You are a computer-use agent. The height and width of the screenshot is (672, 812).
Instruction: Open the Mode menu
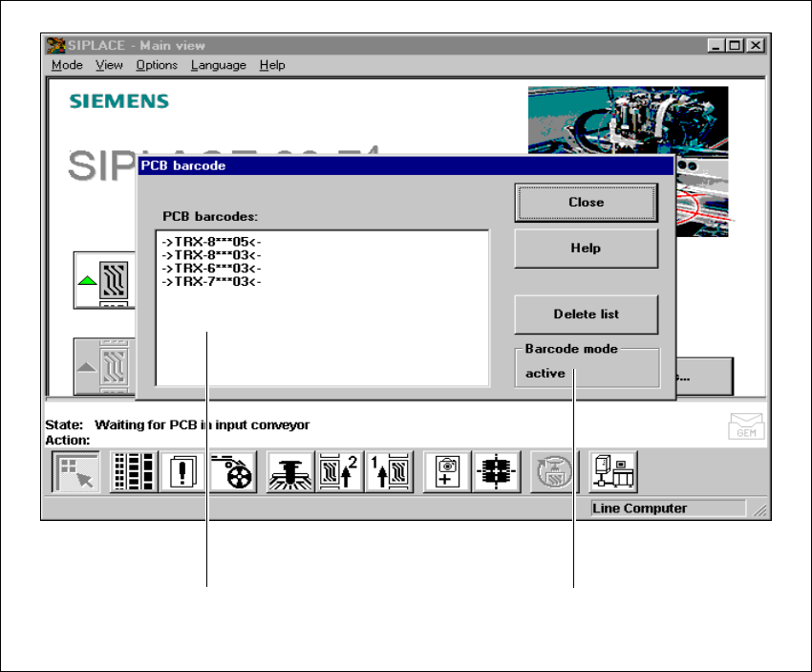pyautogui.click(x=67, y=65)
